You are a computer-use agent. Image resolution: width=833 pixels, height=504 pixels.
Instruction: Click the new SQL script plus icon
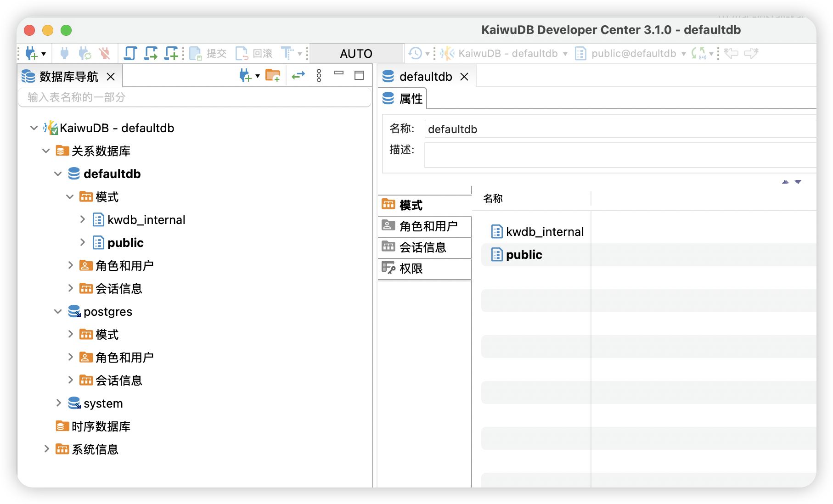(x=172, y=54)
